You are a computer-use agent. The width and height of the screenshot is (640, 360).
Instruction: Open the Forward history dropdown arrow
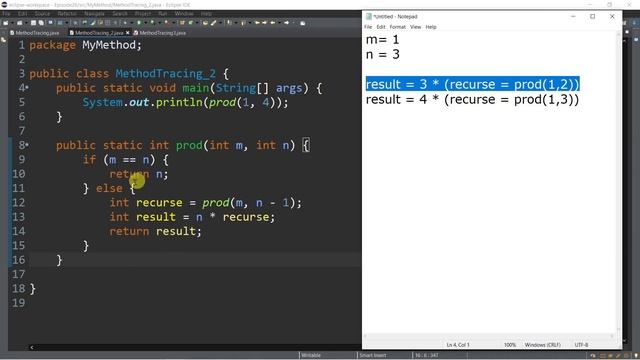click(x=293, y=23)
